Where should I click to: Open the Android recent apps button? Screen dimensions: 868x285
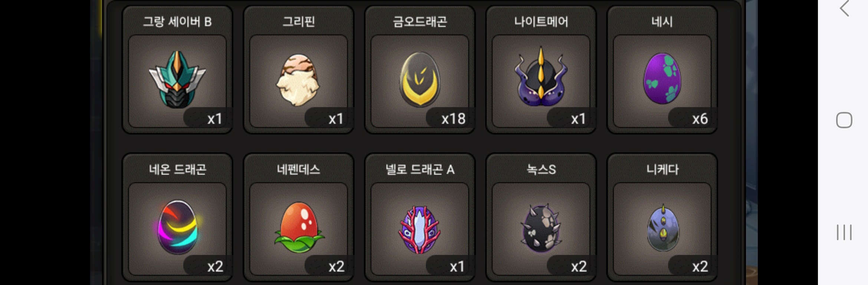844,232
